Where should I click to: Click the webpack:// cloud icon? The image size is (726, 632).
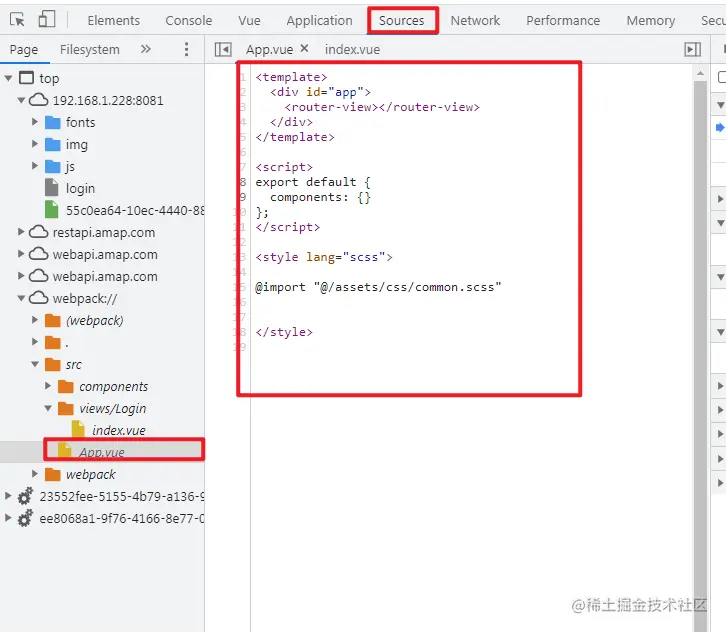[x=38, y=298]
